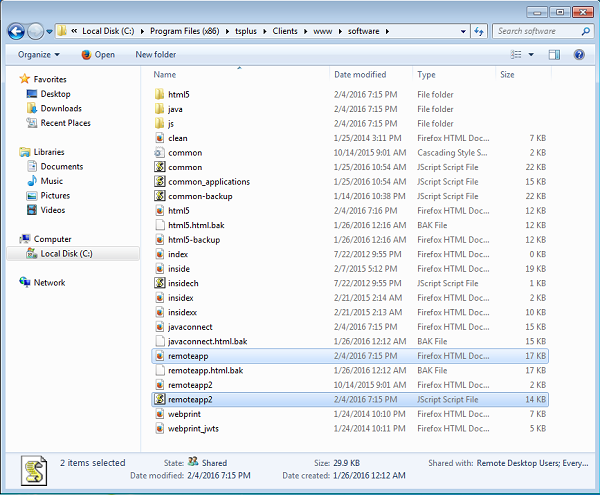Toggle the preview pane button
Image resolution: width=600 pixels, height=495 pixels.
pyautogui.click(x=555, y=54)
